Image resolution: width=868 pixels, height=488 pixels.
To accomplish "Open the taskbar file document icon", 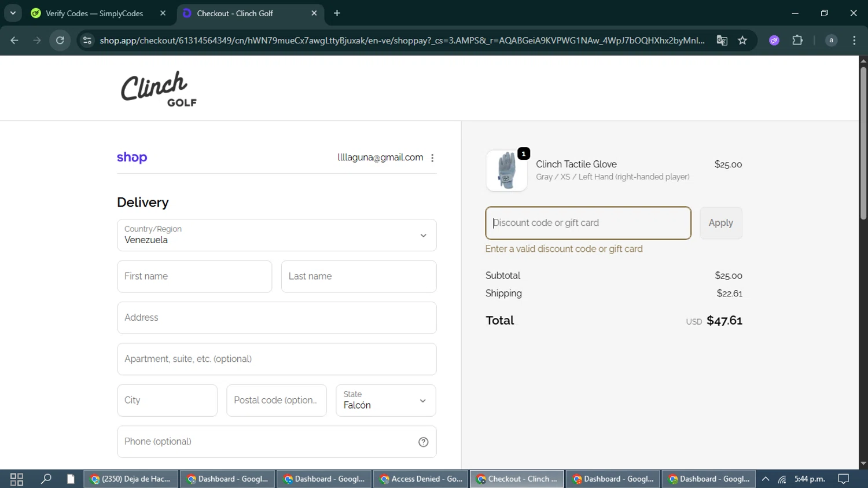I will tap(71, 479).
